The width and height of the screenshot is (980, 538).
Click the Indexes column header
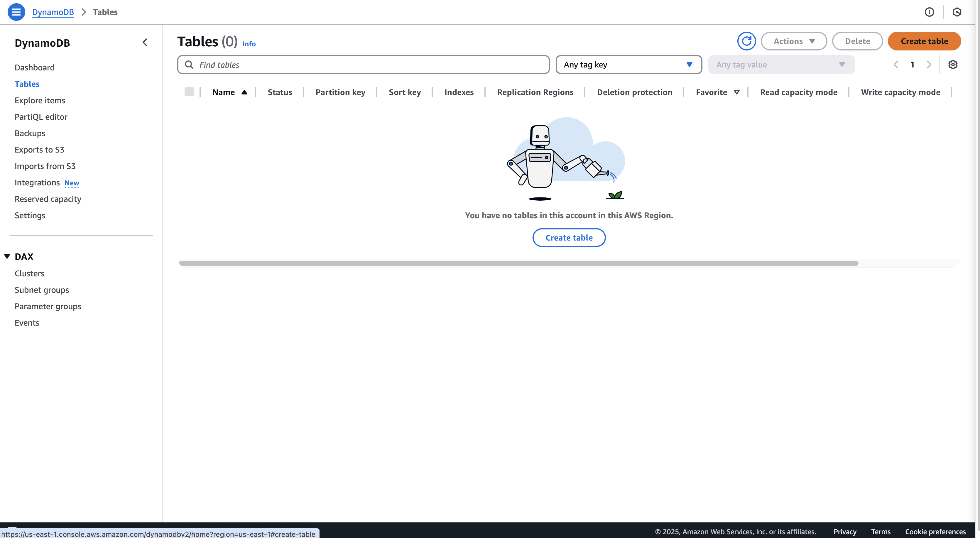[x=459, y=92]
